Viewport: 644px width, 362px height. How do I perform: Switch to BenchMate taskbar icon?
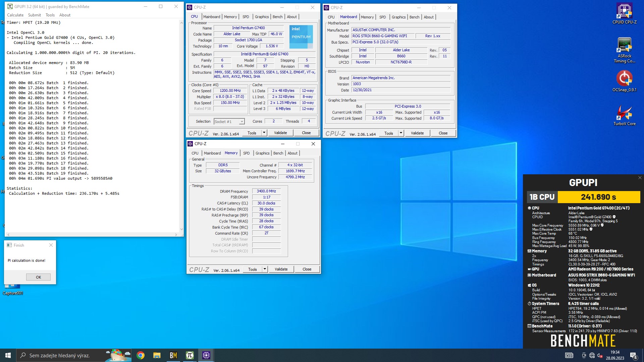[173, 355]
